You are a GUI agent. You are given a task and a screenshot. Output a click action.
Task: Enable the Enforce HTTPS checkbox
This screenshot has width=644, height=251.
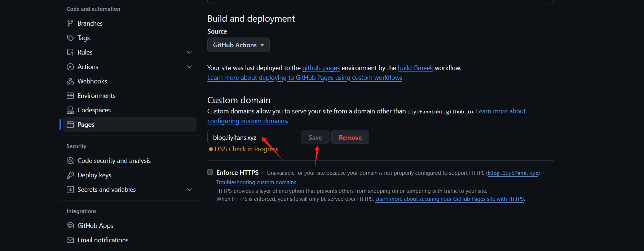pos(210,172)
